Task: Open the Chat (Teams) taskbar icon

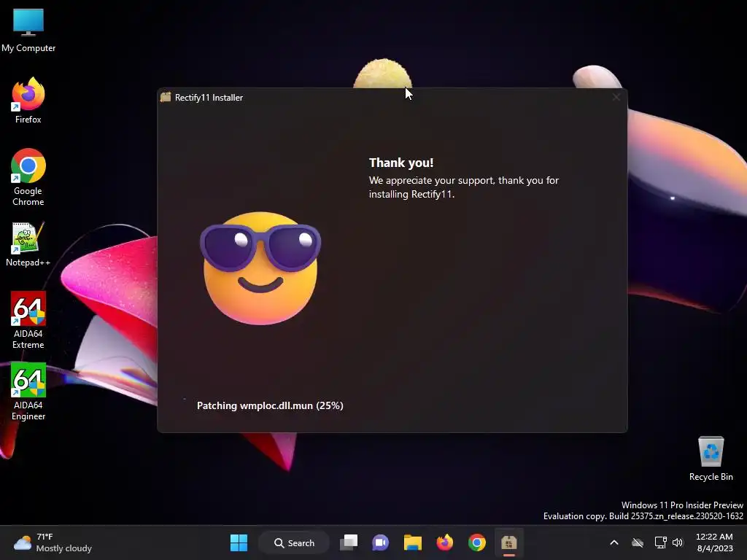Action: (381, 542)
